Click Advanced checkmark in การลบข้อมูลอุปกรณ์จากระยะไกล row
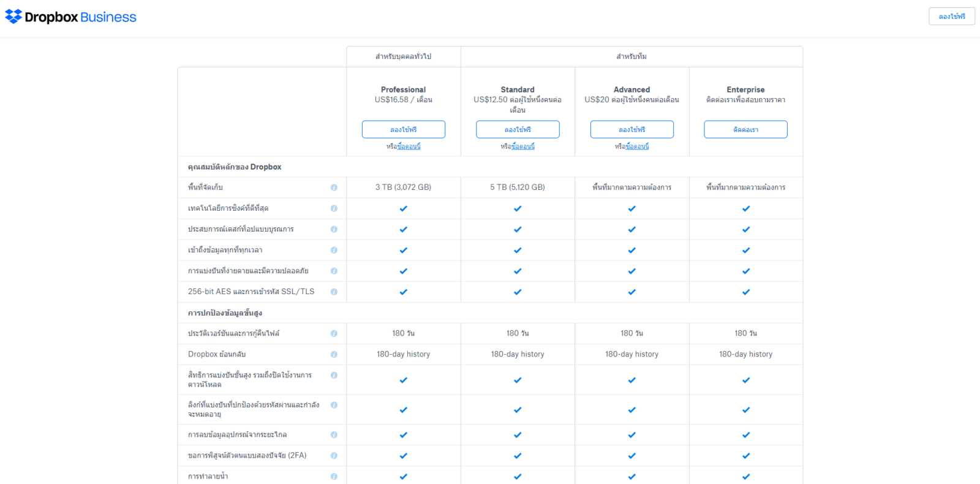This screenshot has height=484, width=980. (631, 435)
